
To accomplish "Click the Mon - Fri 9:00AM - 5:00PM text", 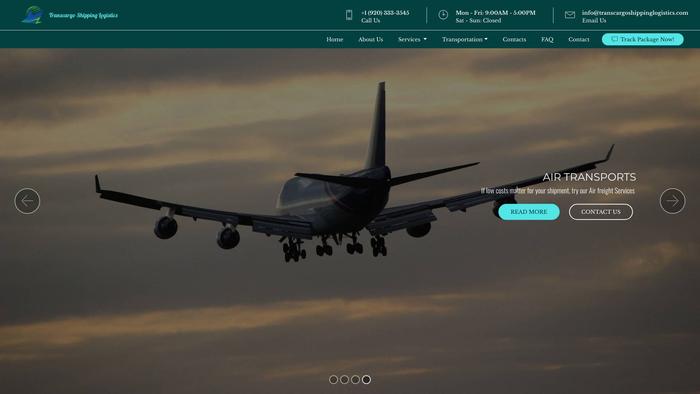I will coord(496,12).
